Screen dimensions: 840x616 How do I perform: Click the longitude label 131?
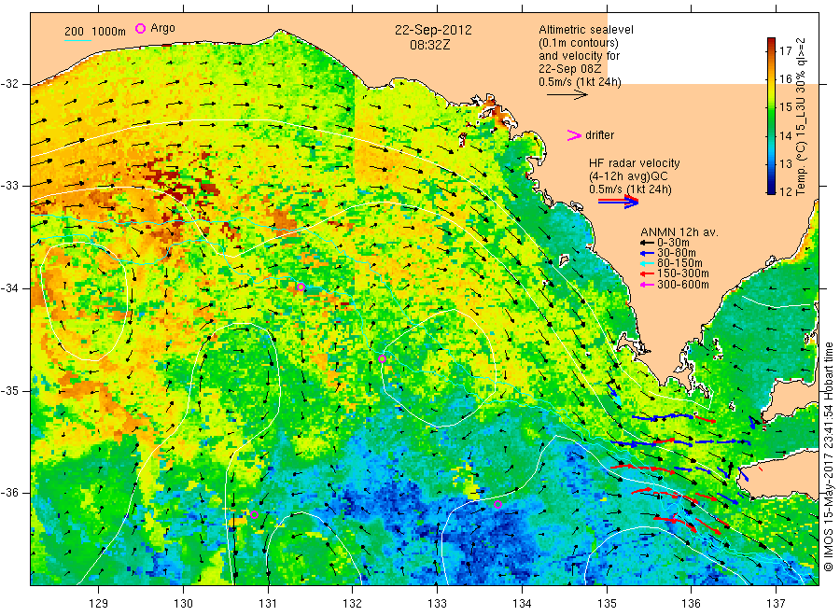click(x=268, y=604)
